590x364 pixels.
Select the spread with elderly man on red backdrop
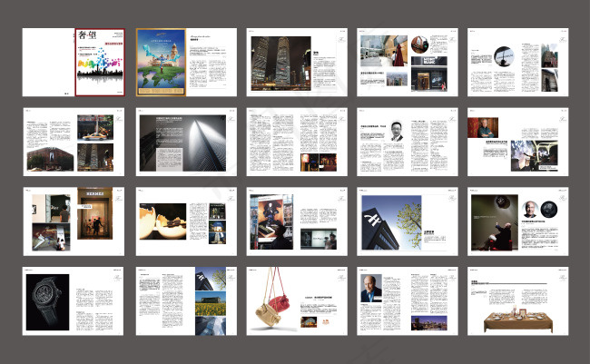[x=518, y=142]
